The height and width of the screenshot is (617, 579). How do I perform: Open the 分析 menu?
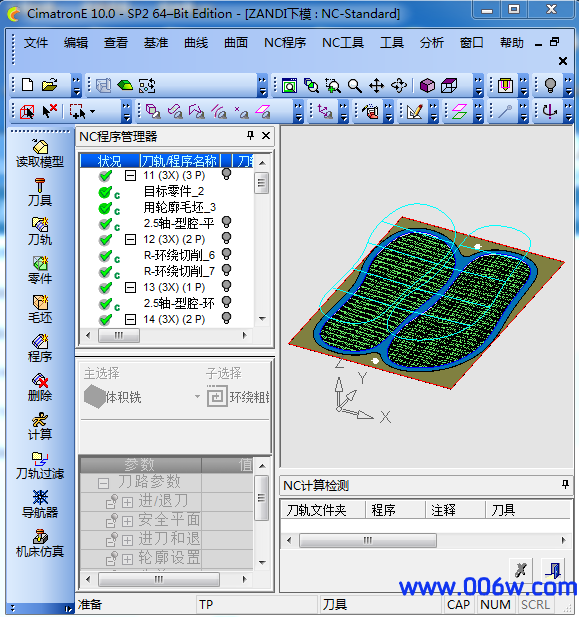(x=432, y=42)
